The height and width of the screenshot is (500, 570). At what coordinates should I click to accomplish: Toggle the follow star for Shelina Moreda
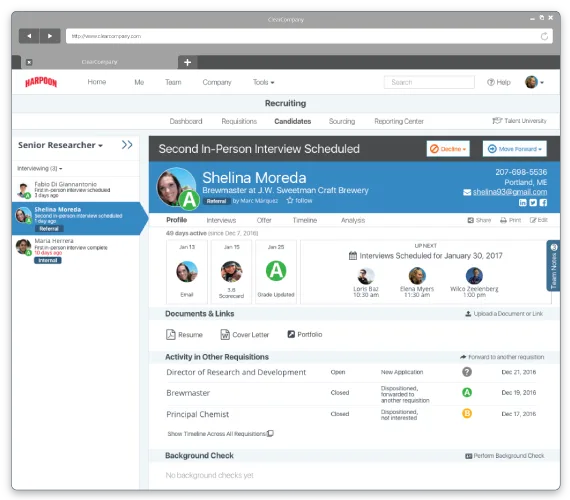(290, 200)
